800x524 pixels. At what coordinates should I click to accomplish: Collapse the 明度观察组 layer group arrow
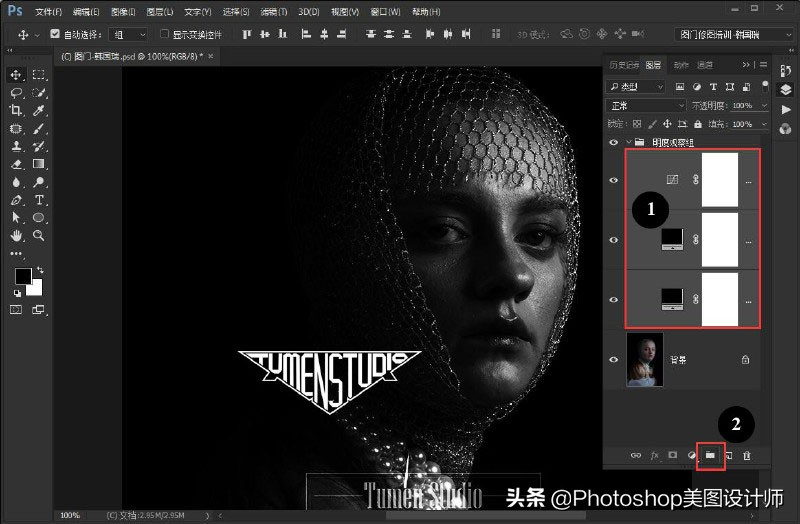[x=628, y=143]
